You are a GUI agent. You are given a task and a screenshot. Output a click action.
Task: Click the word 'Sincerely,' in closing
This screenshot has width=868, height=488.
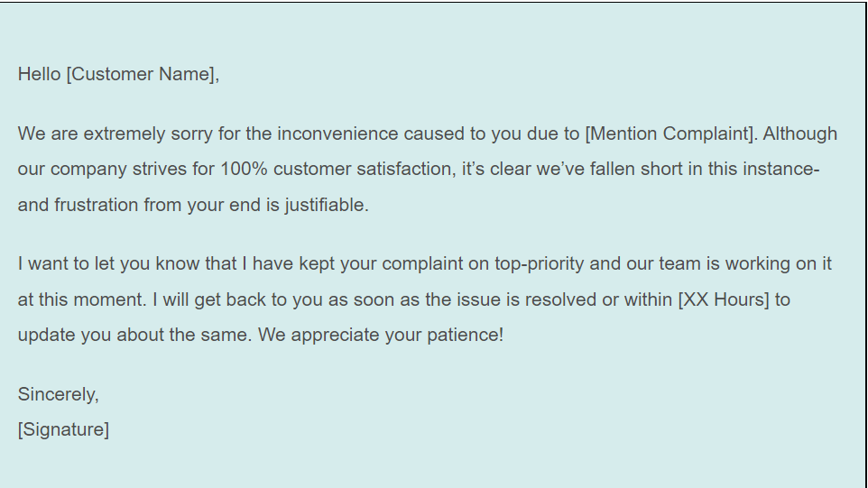coord(58,394)
